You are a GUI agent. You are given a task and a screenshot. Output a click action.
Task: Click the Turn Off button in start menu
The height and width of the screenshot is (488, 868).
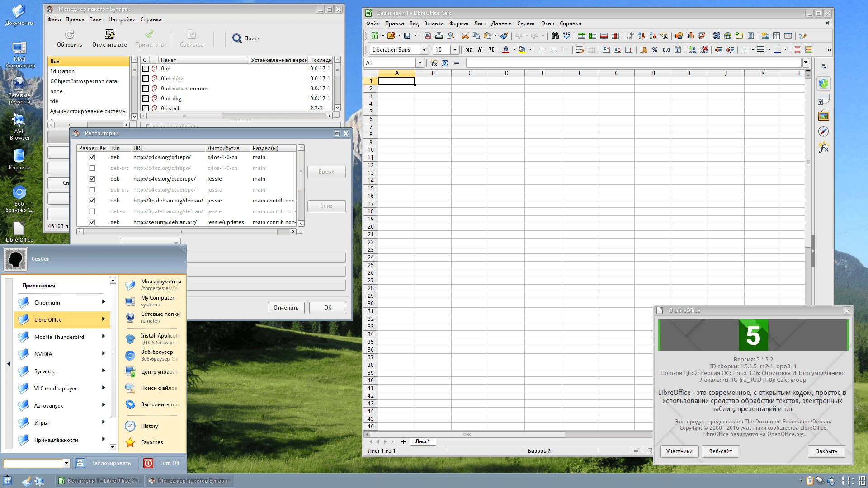click(x=162, y=463)
